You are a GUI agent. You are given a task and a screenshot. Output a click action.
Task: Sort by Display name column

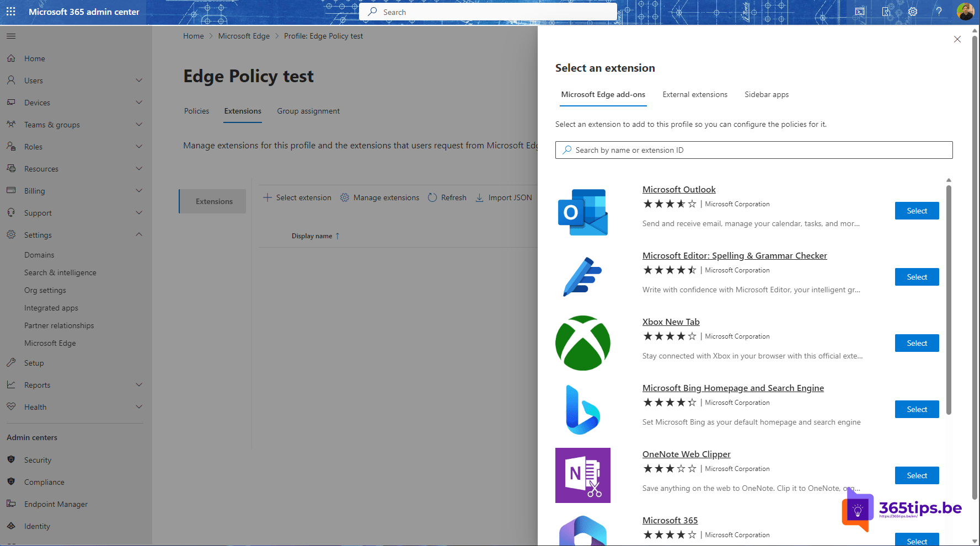click(315, 236)
